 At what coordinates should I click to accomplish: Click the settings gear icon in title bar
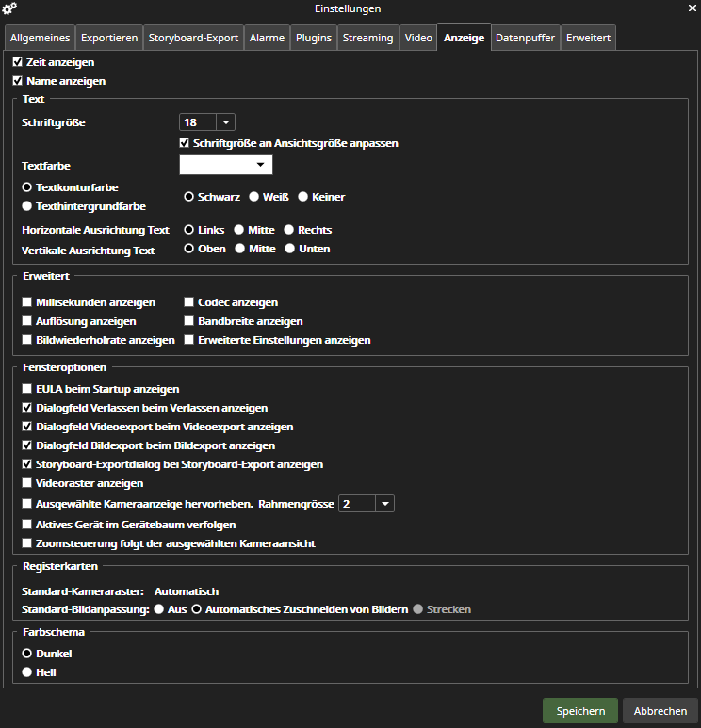(11, 9)
